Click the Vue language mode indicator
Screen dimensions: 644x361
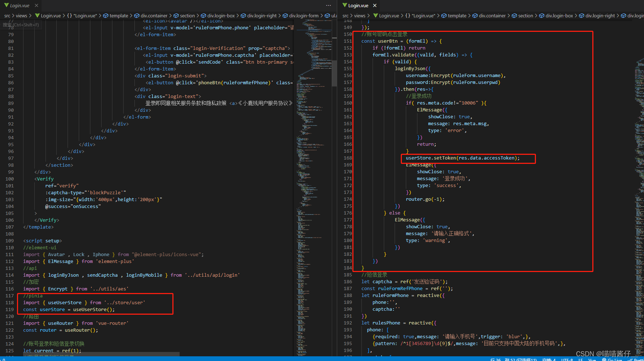592,360
